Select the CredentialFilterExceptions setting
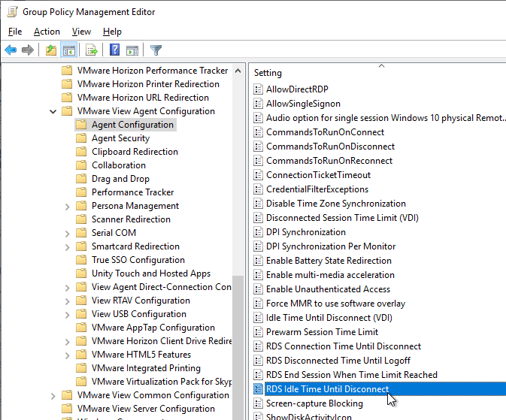This screenshot has width=506, height=420. point(317,189)
